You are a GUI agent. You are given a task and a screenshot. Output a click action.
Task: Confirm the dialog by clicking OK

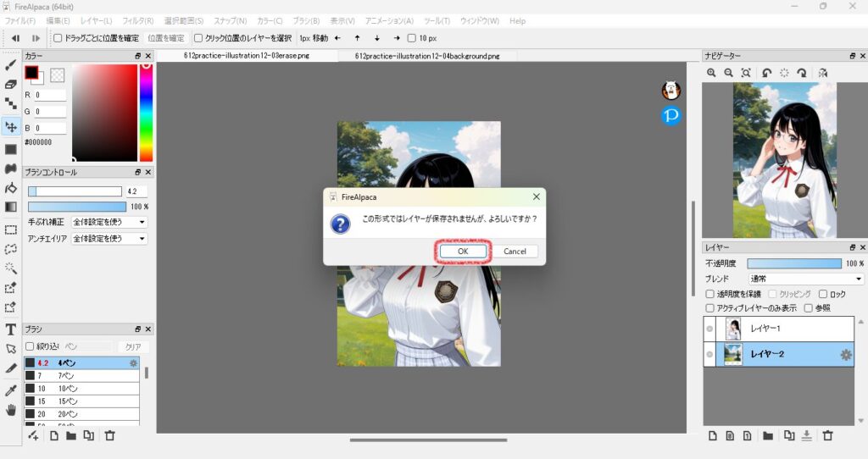coord(462,251)
